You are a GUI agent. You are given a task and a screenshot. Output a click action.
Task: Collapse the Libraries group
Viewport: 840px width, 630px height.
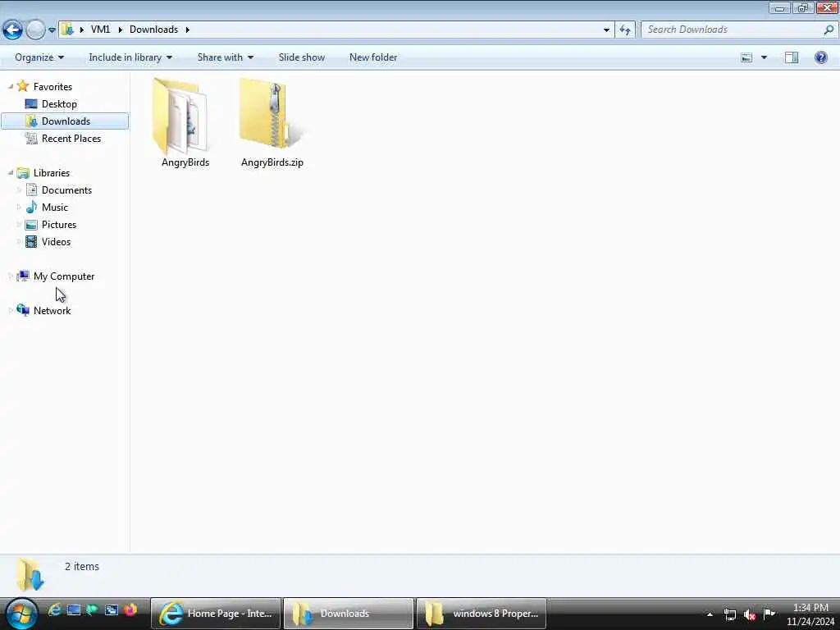[x=10, y=172]
